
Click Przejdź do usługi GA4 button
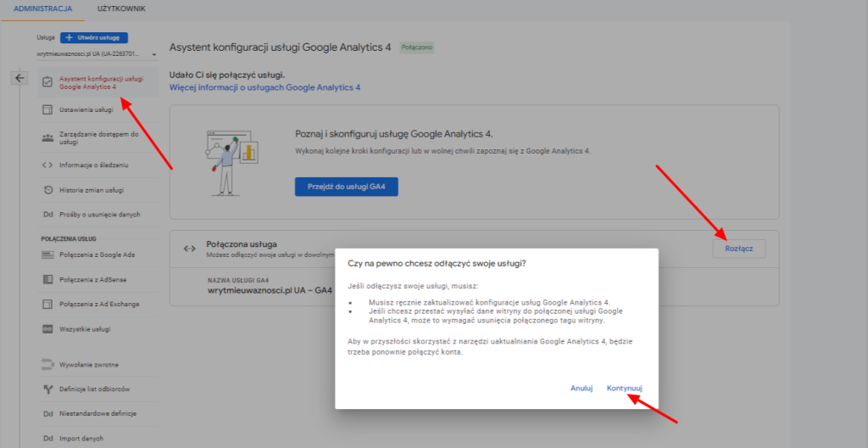click(x=346, y=187)
